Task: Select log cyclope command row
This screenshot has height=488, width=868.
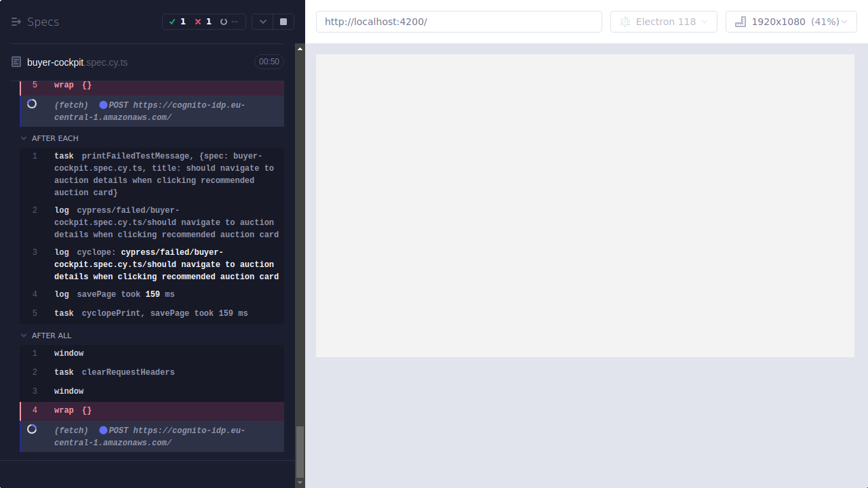Action: [x=152, y=264]
